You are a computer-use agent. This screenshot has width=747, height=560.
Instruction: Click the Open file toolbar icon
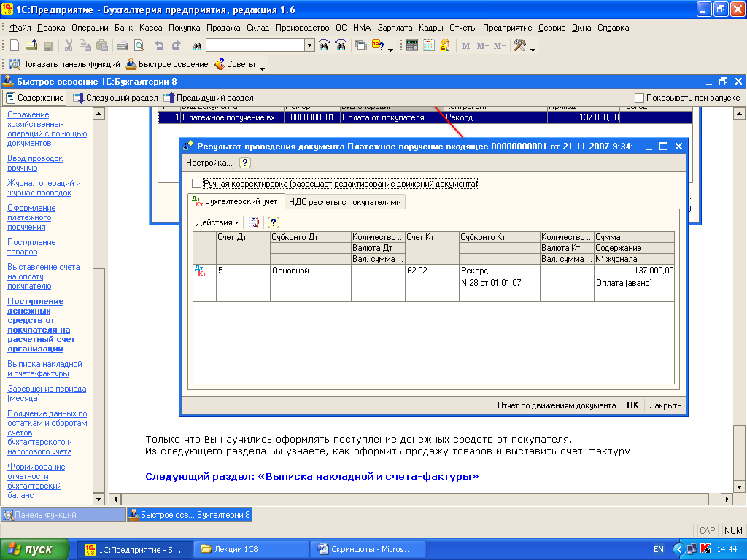coord(31,45)
